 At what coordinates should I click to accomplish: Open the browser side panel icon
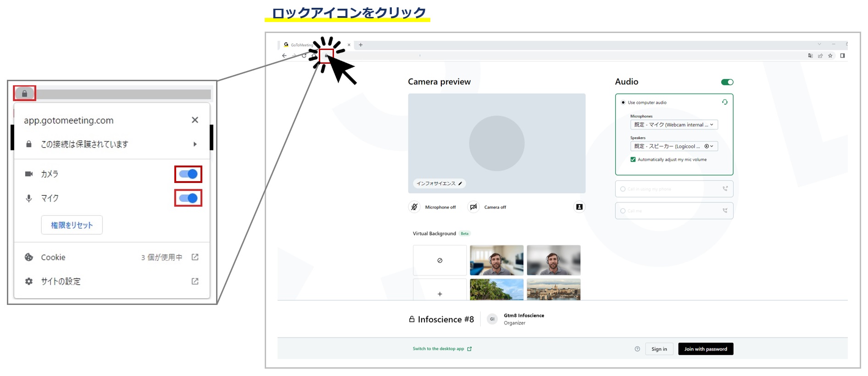pyautogui.click(x=842, y=55)
